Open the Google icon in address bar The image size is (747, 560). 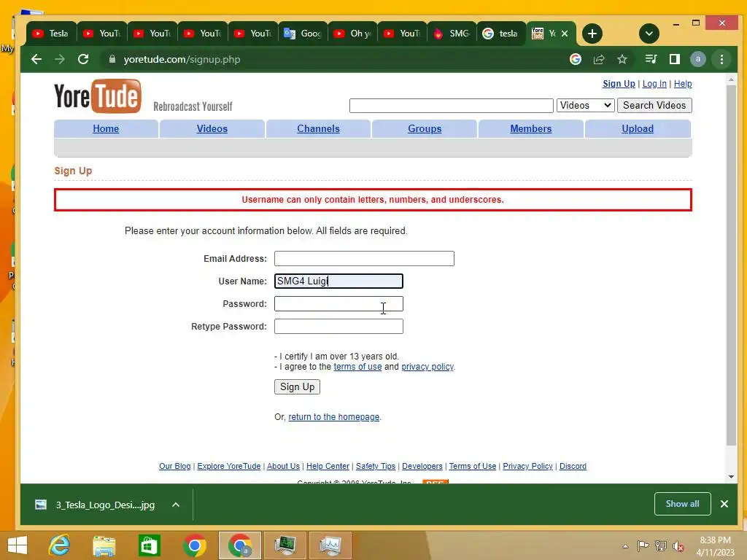click(x=576, y=59)
